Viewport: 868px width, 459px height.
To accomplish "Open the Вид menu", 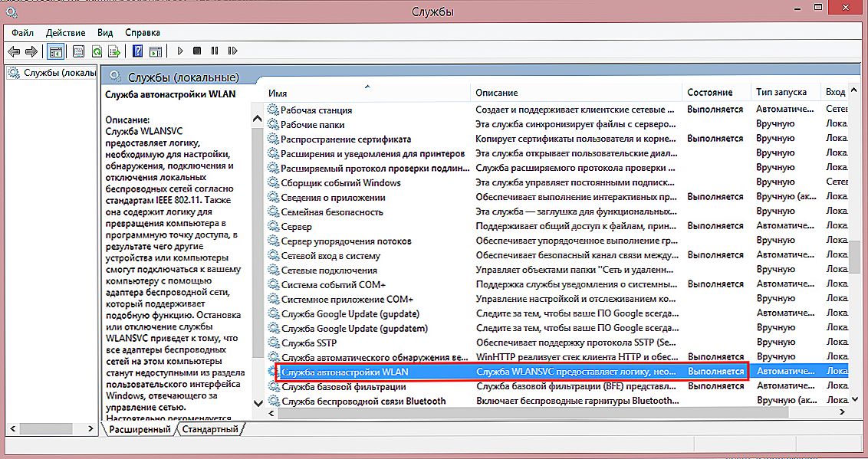I will pos(105,33).
